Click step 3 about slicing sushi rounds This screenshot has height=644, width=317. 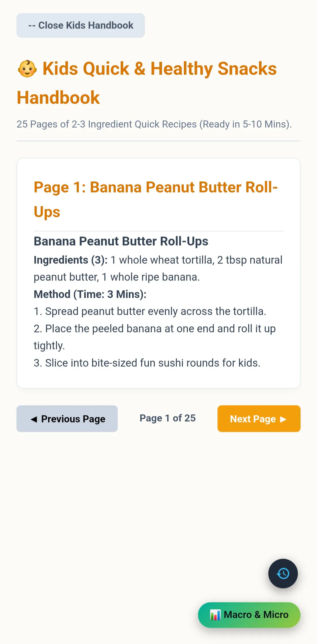(x=147, y=363)
